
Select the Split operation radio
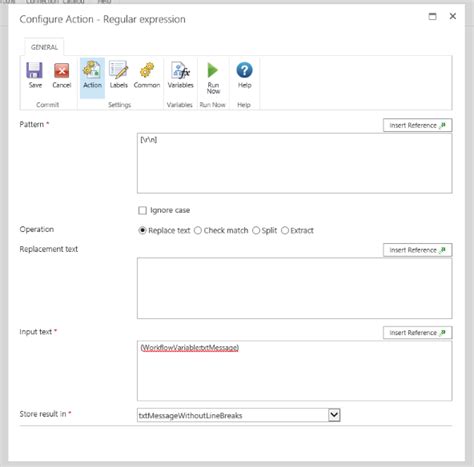point(256,230)
